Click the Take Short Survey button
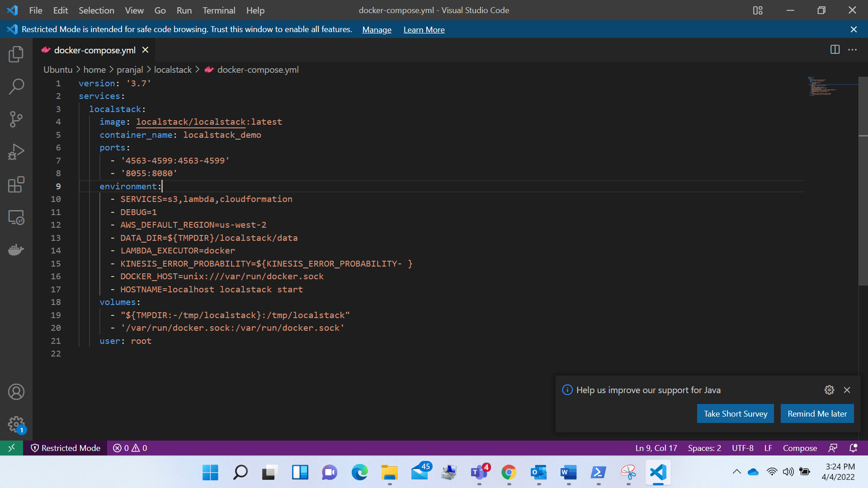The width and height of the screenshot is (868, 488). coord(735,413)
